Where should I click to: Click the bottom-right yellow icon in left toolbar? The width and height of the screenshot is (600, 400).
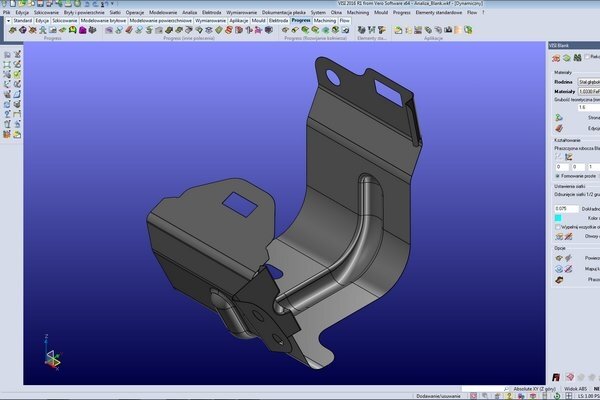click(x=17, y=134)
